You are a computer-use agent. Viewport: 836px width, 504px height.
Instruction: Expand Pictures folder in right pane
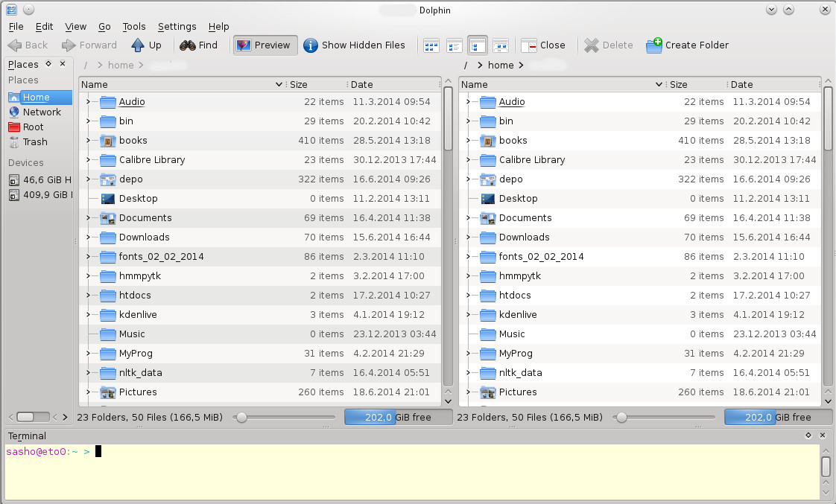pyautogui.click(x=469, y=392)
